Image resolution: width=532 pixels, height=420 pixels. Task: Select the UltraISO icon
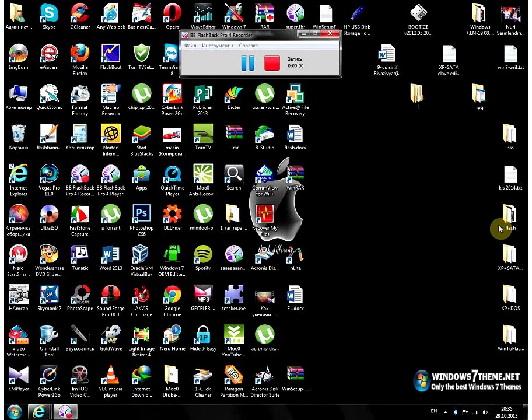[x=49, y=218]
